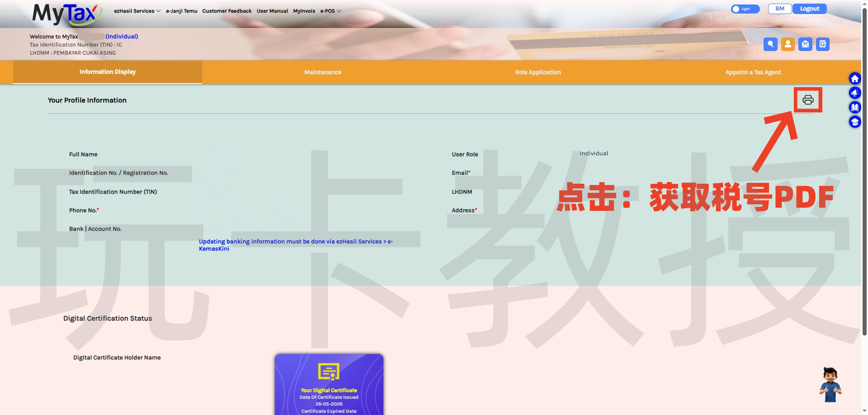Open the graduation cap tutorial icon
The width and height of the screenshot is (868, 415).
tap(854, 122)
